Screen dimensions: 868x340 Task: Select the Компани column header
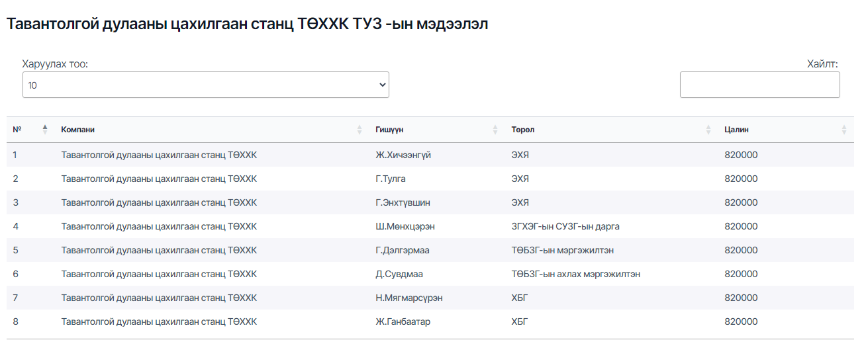click(82, 130)
